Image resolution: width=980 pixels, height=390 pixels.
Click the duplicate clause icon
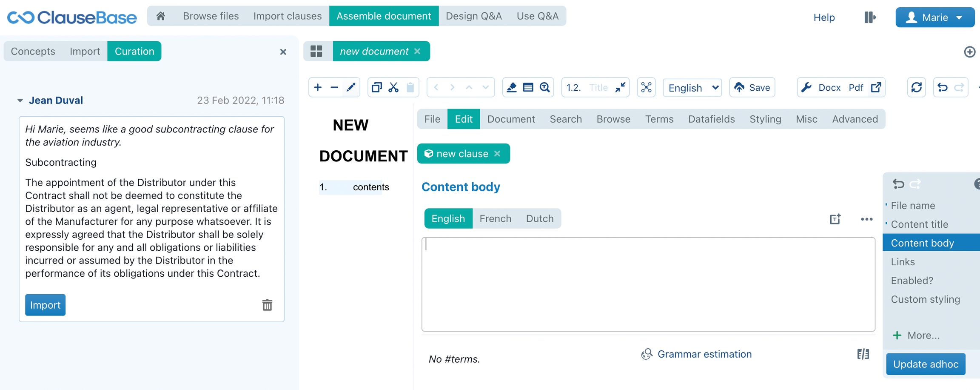[x=376, y=88]
